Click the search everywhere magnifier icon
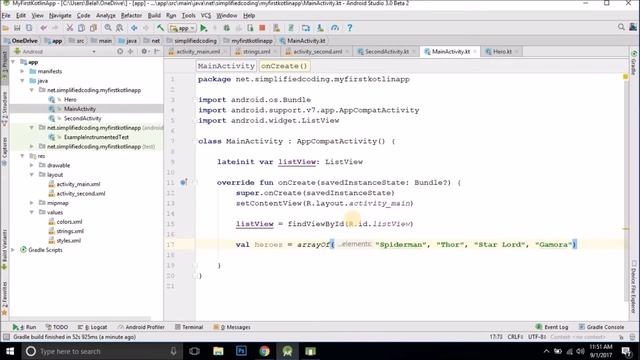 point(621,27)
